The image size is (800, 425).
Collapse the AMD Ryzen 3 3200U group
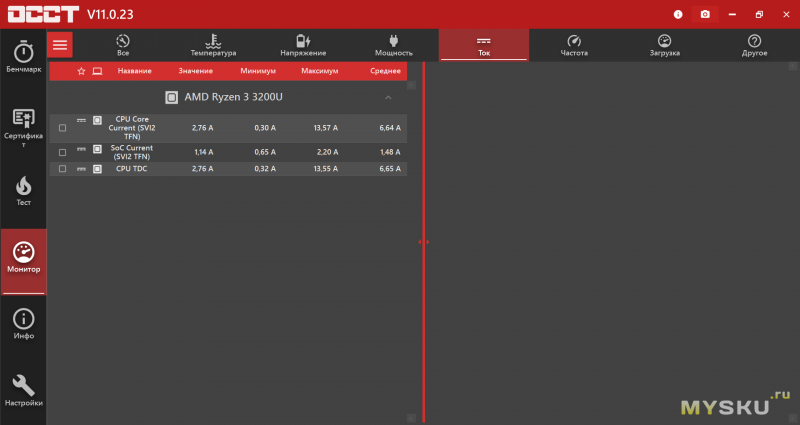point(388,97)
